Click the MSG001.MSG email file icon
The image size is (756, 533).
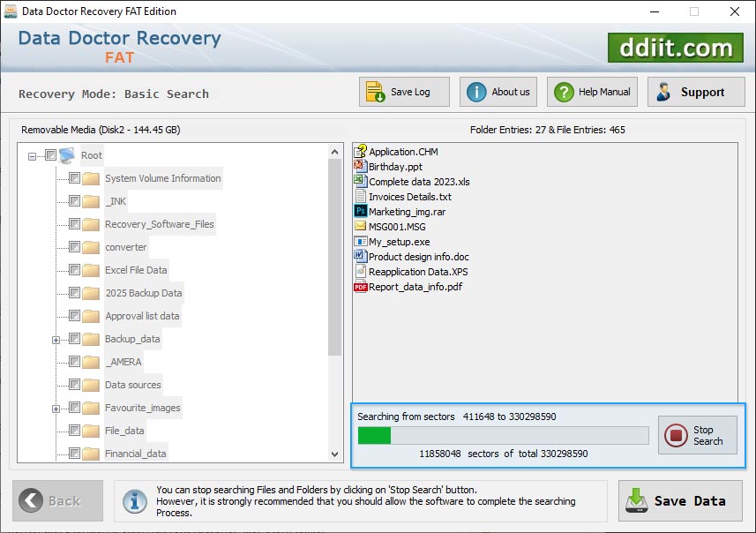[359, 226]
